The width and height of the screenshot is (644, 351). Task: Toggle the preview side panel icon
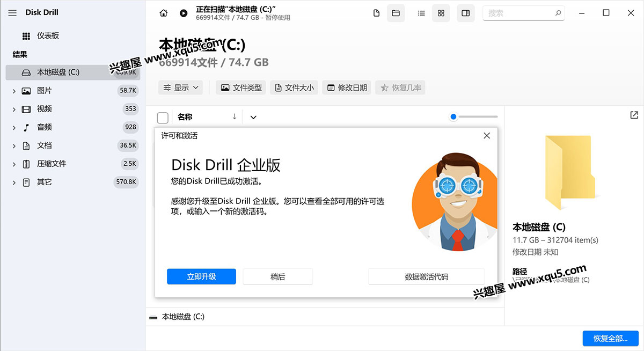pyautogui.click(x=465, y=13)
